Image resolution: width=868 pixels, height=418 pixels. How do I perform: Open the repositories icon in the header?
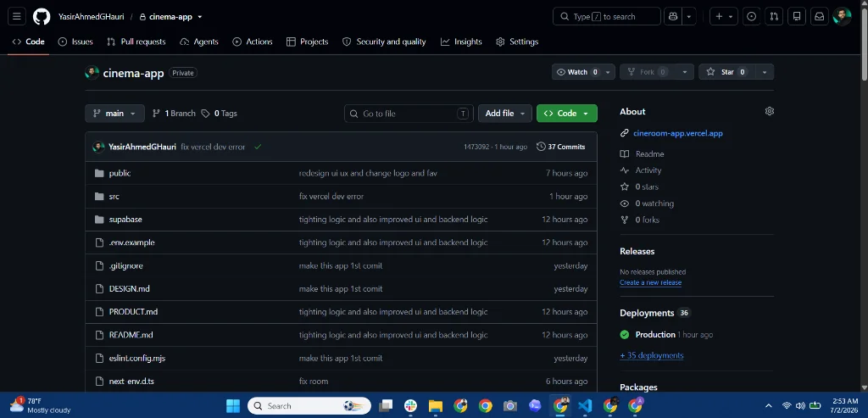(x=797, y=17)
